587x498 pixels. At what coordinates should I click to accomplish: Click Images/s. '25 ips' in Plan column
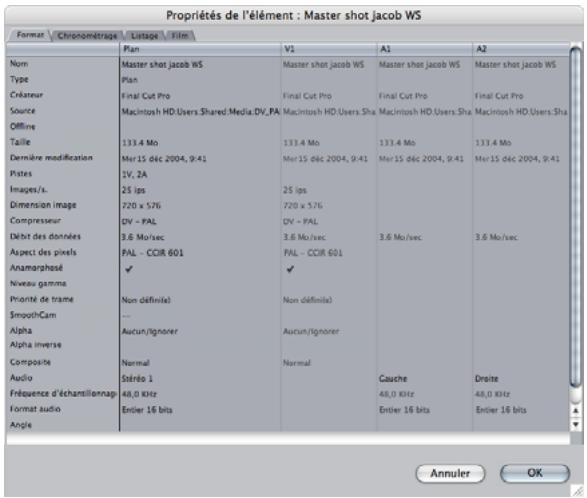[133, 190]
